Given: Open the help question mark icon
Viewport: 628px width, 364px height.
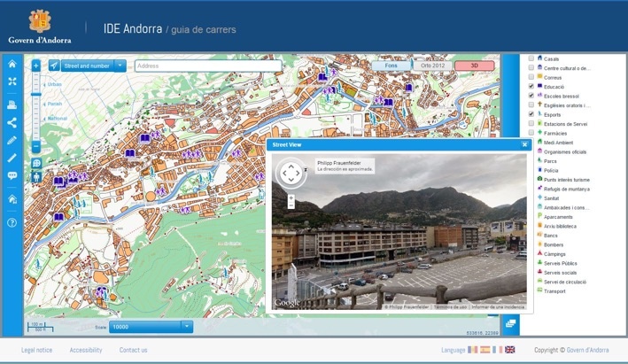Looking at the screenshot, I should (12, 222).
